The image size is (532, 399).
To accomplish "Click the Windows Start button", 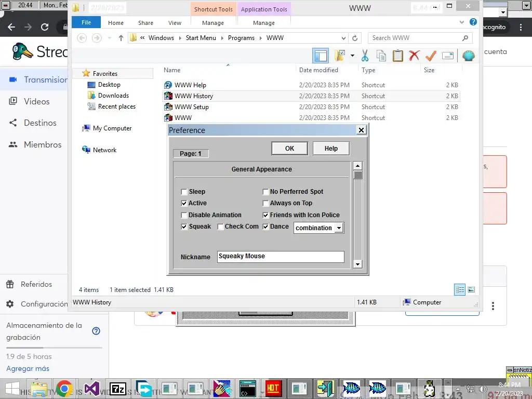I will [12, 389].
